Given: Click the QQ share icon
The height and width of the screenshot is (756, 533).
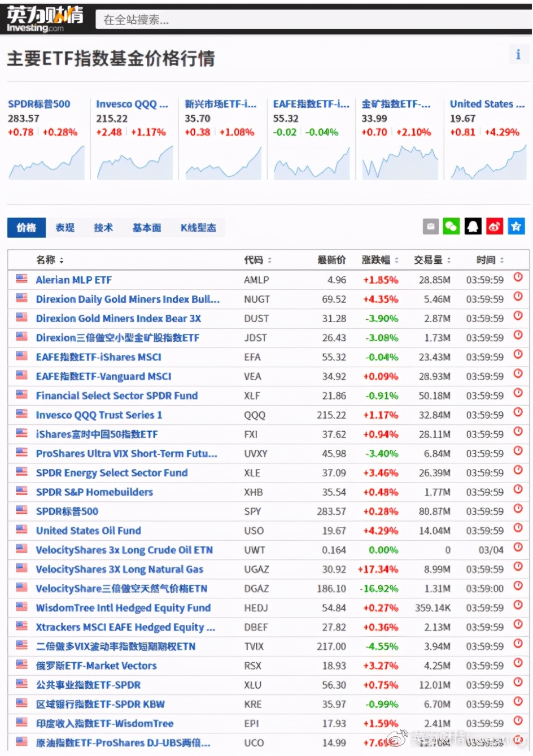Looking at the screenshot, I should coord(473,226).
